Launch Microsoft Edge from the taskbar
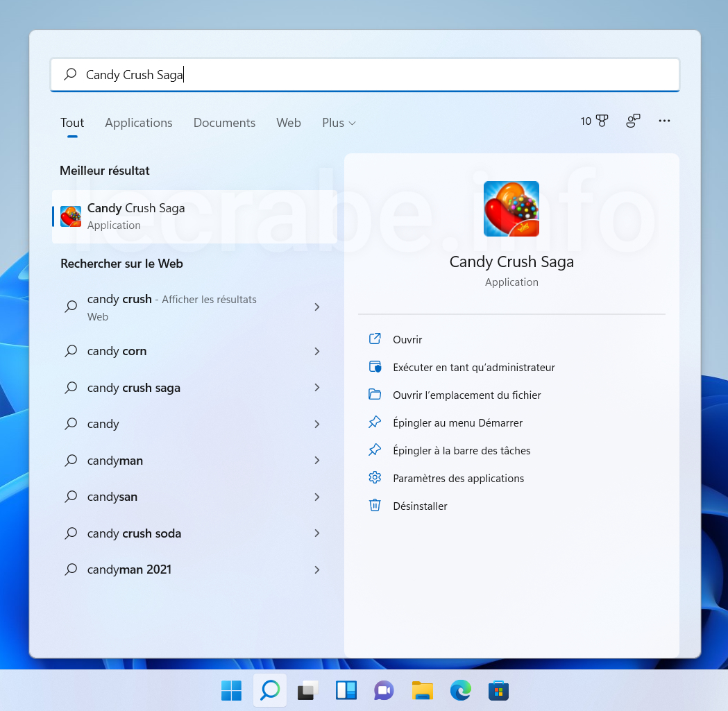 pos(461,691)
